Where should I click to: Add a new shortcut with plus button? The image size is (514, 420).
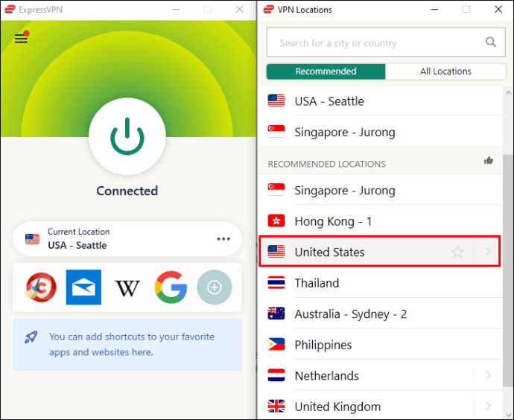pos(215,287)
